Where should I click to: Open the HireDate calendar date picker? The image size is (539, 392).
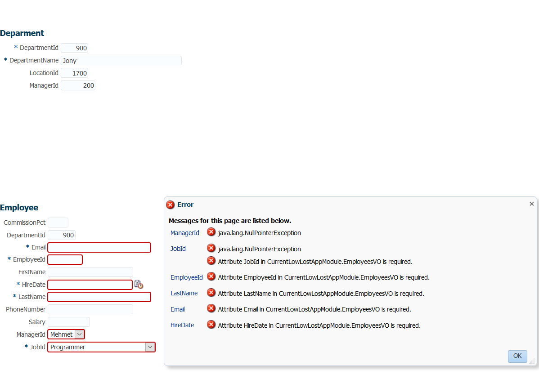coord(139,284)
